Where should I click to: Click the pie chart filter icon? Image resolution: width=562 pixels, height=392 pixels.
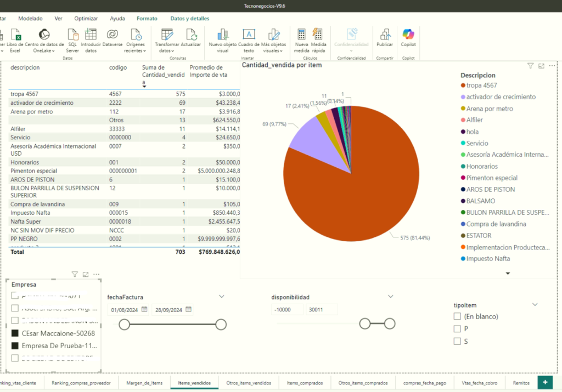530,66
